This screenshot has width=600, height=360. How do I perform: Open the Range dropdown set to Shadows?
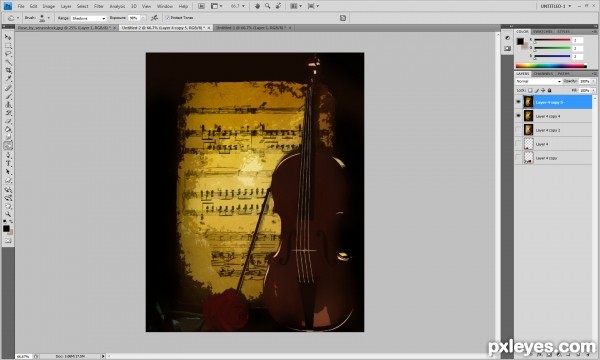point(88,18)
